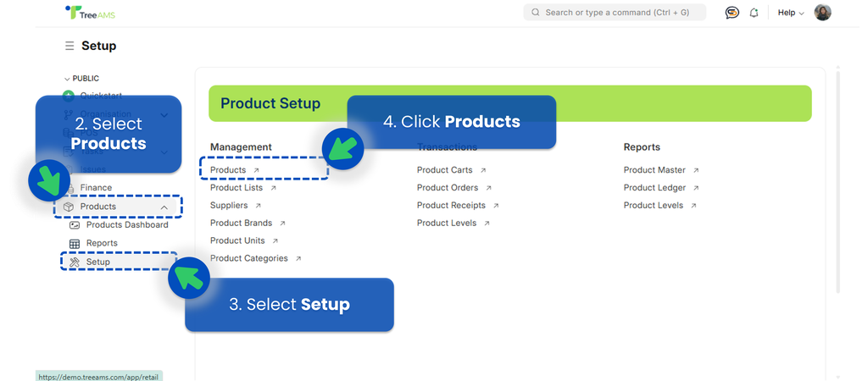This screenshot has width=868, height=381.
Task: Open the Suppliers link
Action: 229,206
